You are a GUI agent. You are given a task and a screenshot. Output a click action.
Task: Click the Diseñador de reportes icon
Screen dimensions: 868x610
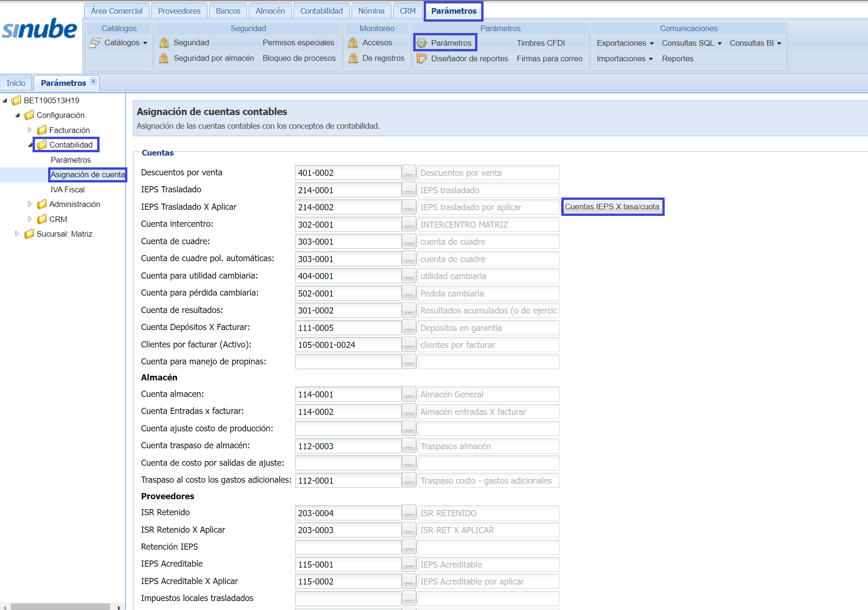[x=421, y=58]
